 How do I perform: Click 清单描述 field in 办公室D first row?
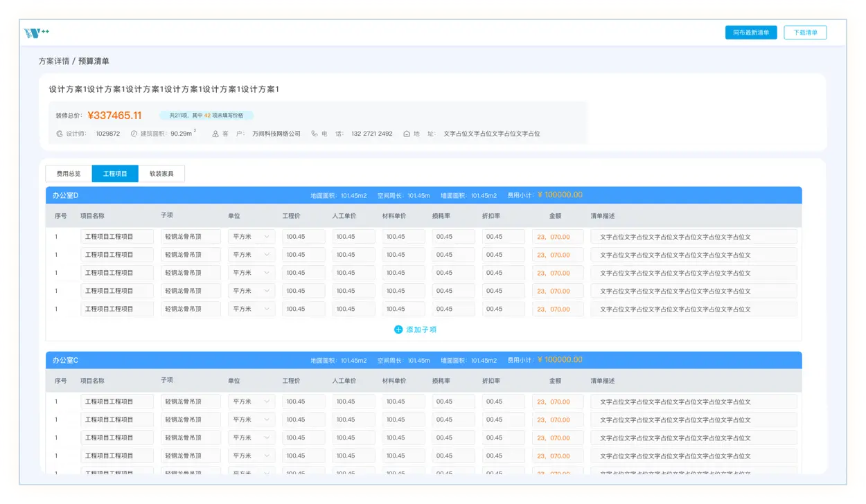(x=693, y=237)
